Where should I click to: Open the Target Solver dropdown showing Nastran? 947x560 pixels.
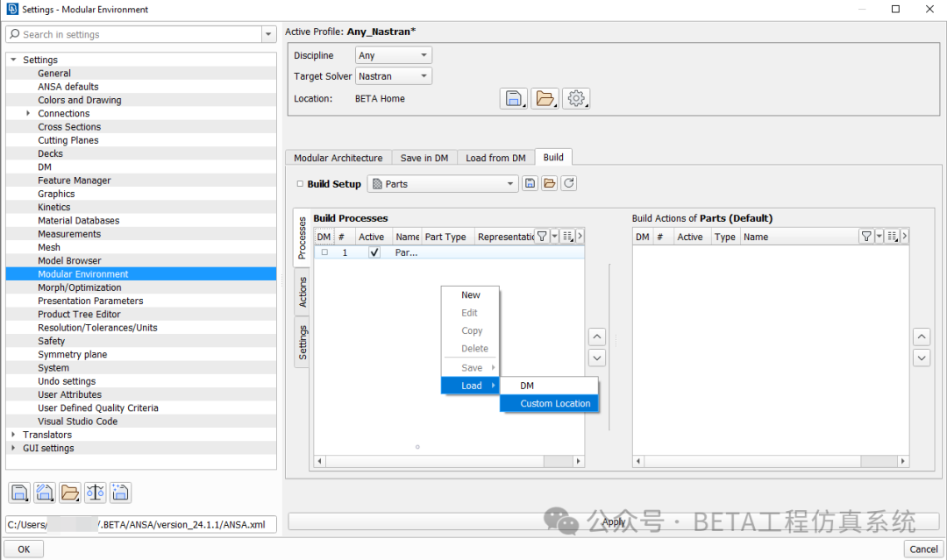coord(393,76)
